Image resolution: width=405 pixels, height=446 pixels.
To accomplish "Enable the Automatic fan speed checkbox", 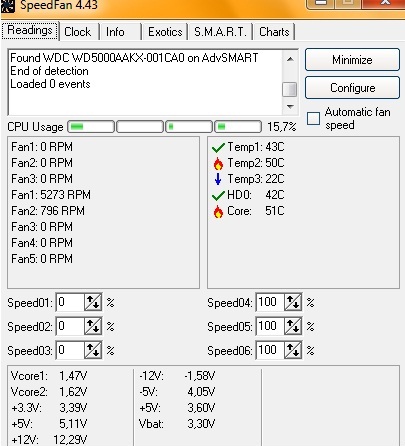I will coord(313,118).
